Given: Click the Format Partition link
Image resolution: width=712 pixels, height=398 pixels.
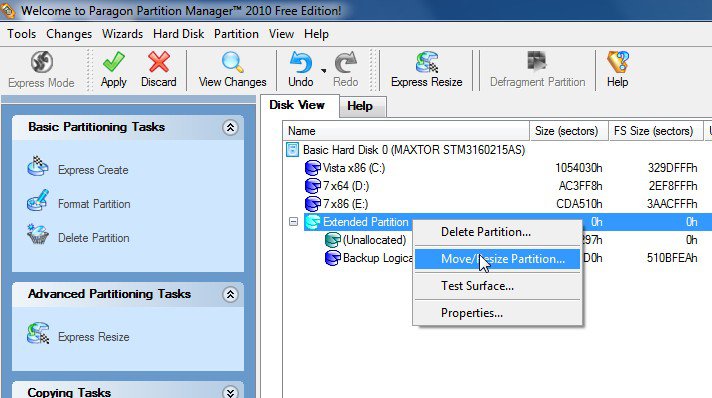Looking at the screenshot, I should click(94, 204).
